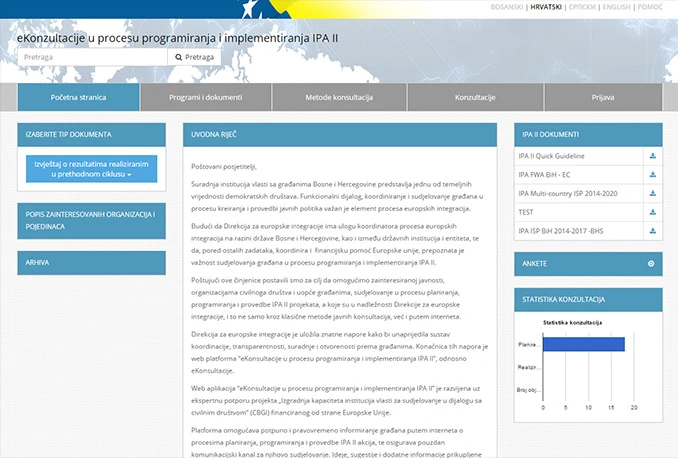Expand the ANKETE panel circle icon
The height and width of the screenshot is (458, 678).
651,263
